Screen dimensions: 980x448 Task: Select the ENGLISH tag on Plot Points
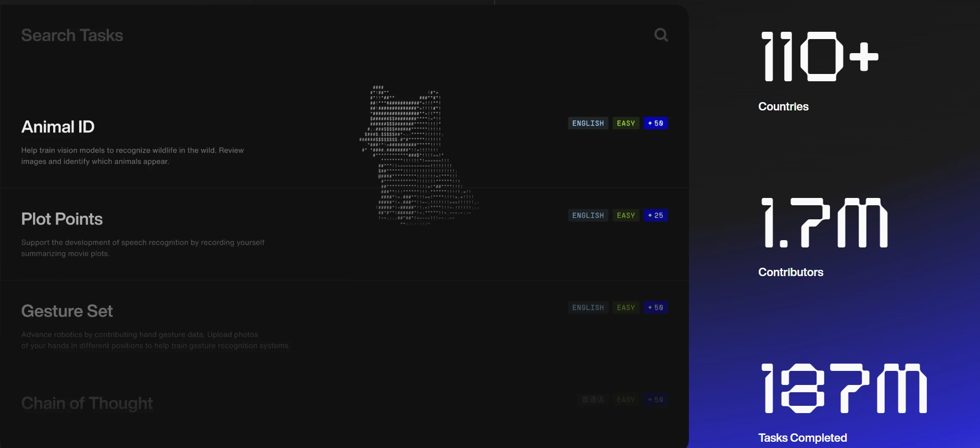(x=588, y=216)
